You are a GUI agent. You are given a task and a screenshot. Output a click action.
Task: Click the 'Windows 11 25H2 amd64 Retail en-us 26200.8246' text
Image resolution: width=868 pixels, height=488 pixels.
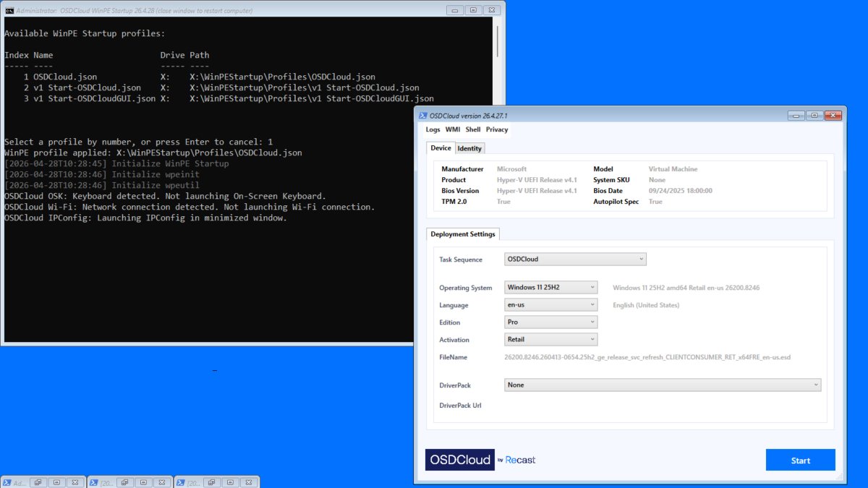[x=686, y=288]
